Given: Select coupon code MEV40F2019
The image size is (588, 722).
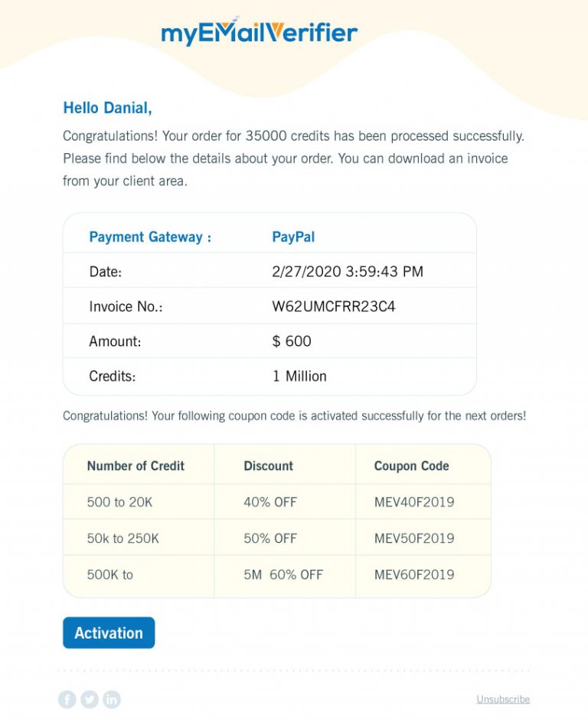Looking at the screenshot, I should [x=414, y=502].
